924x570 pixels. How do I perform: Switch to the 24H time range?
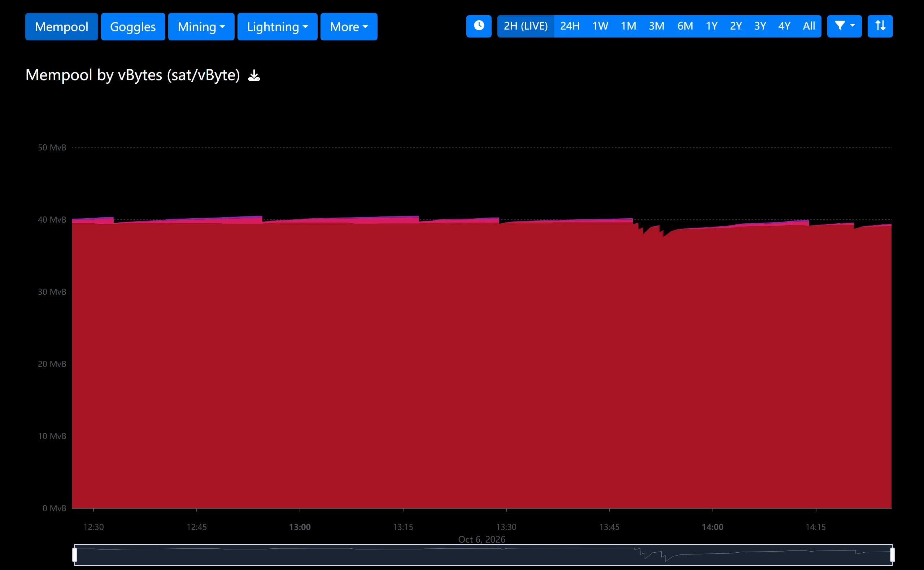570,26
